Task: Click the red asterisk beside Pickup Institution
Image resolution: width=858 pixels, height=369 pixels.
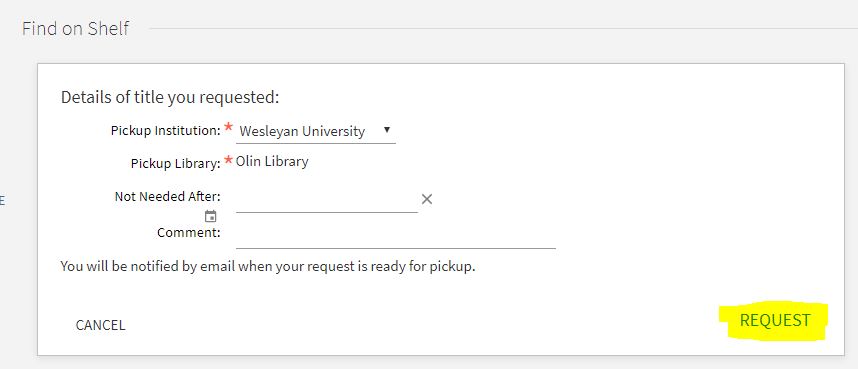Action: point(229,128)
